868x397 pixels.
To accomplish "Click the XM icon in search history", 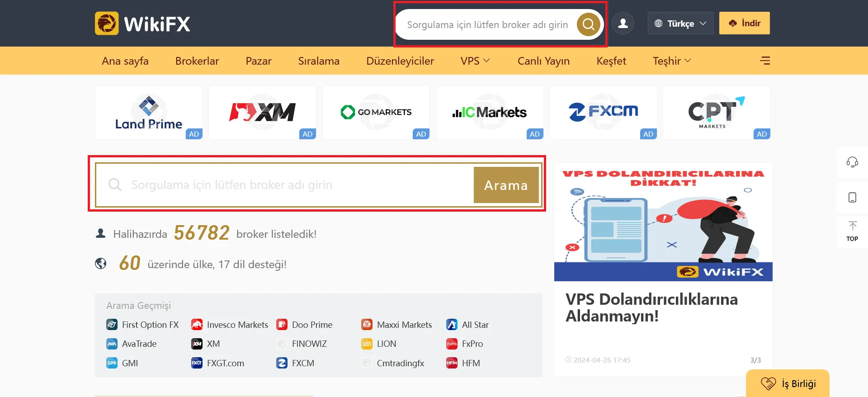I will (197, 344).
